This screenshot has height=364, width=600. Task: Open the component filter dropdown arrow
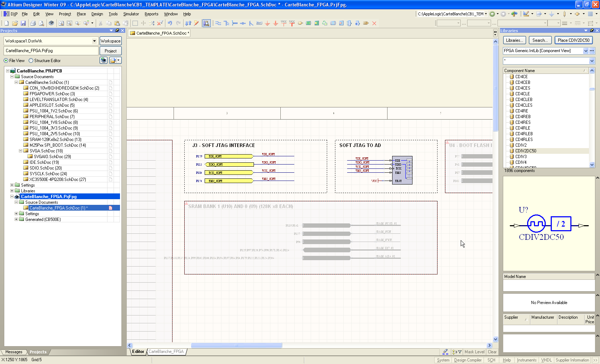click(592, 61)
